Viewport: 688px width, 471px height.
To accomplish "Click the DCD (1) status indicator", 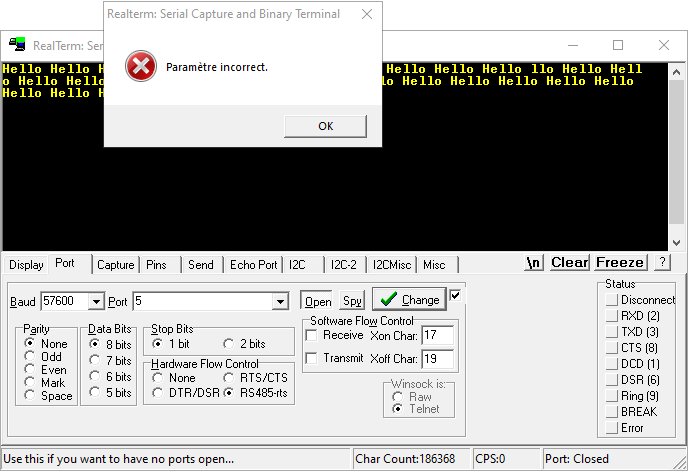I will pos(612,364).
